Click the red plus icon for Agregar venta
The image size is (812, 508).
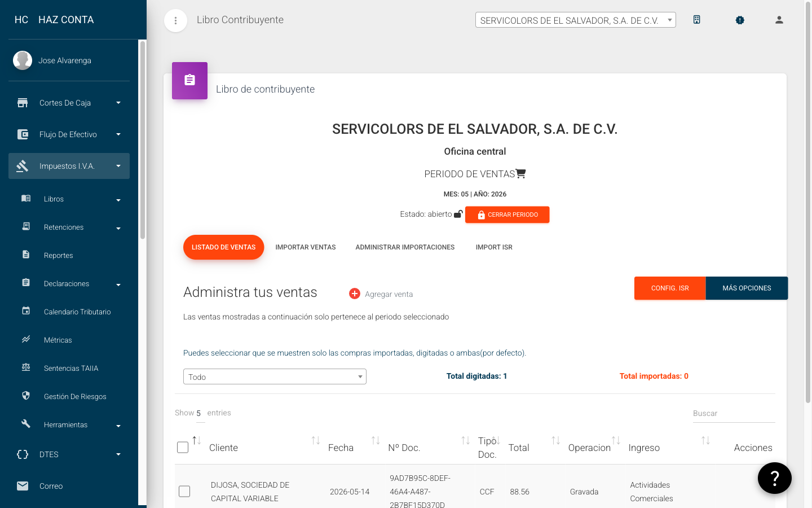pyautogui.click(x=355, y=294)
